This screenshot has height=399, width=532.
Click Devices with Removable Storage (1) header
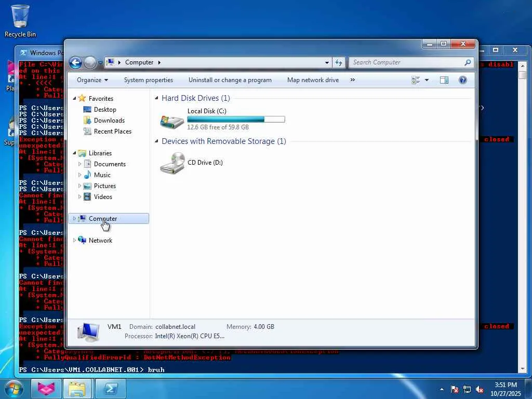pyautogui.click(x=223, y=141)
